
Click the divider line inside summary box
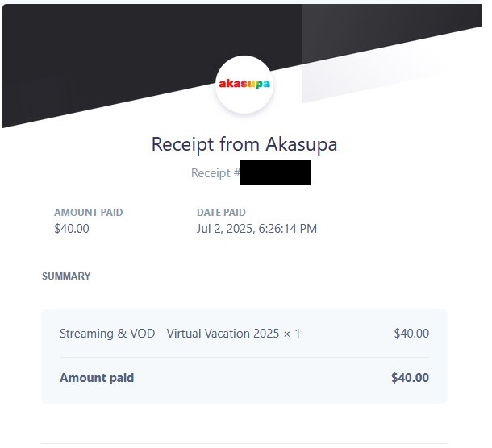[x=244, y=357]
